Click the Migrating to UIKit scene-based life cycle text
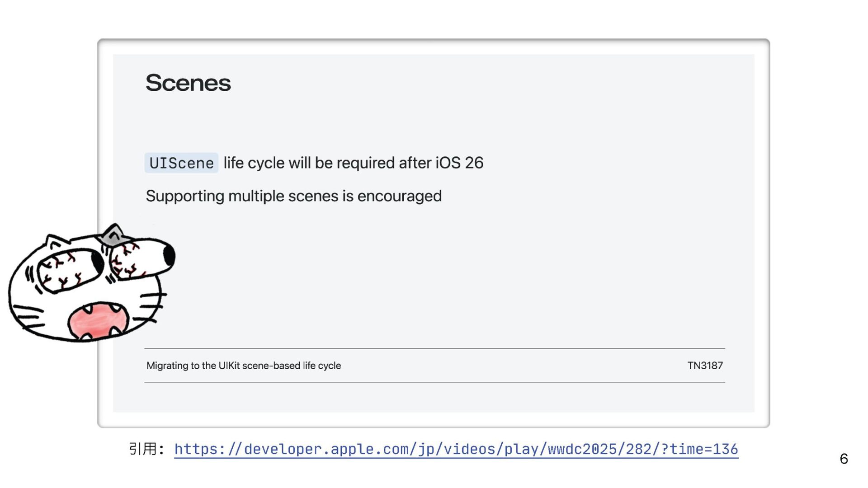 (x=243, y=366)
